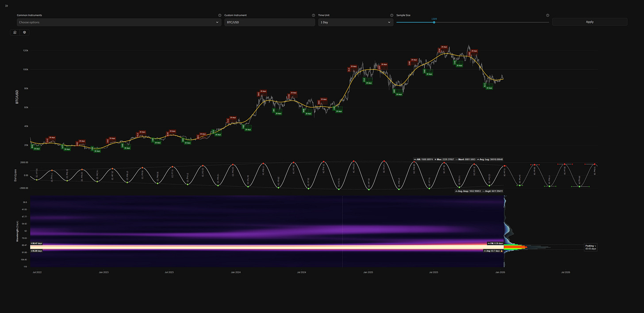Click the Jan 2024 time axis label
The width and height of the screenshot is (644, 313).
[235, 272]
